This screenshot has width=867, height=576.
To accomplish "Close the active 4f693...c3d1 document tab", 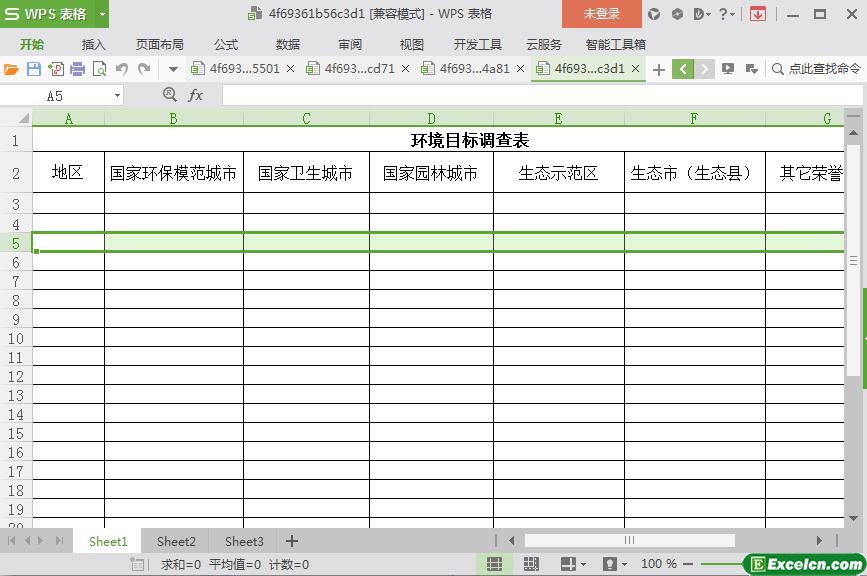I will point(635,69).
